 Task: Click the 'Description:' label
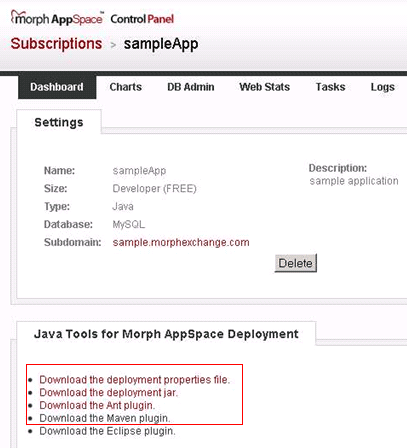click(x=338, y=168)
